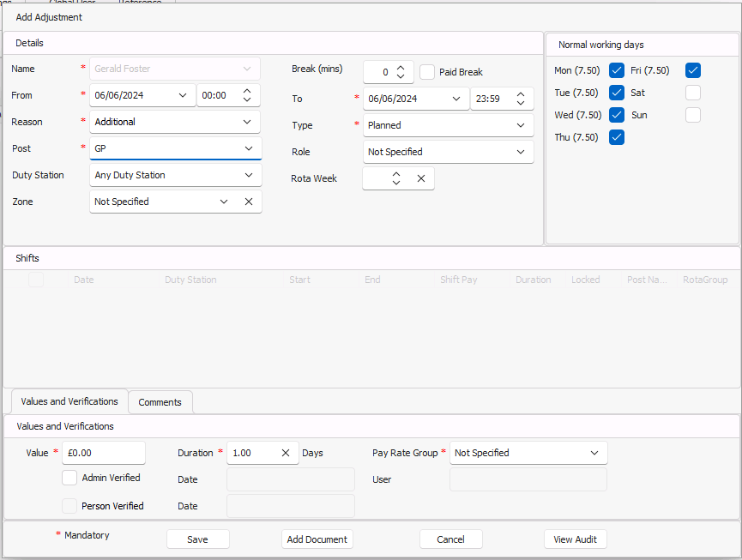
Task: Step up the From time from 00:00
Action: pyautogui.click(x=248, y=91)
